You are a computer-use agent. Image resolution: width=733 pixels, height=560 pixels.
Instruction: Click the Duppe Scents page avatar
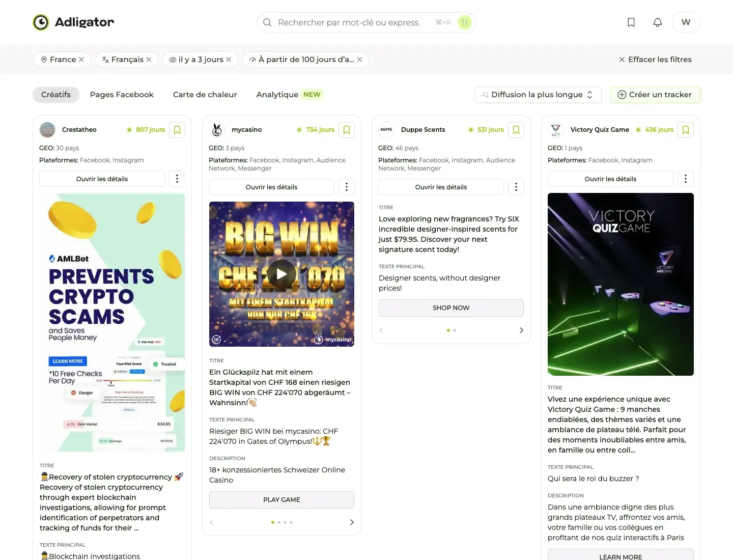point(386,130)
